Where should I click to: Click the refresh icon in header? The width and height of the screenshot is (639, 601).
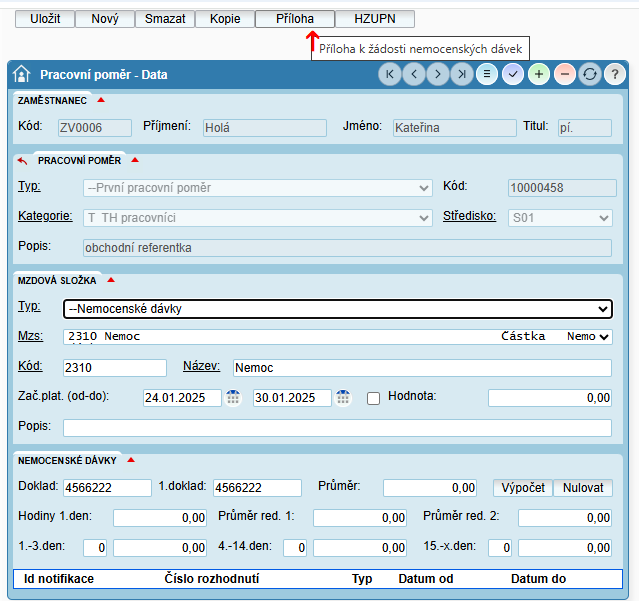pos(590,74)
